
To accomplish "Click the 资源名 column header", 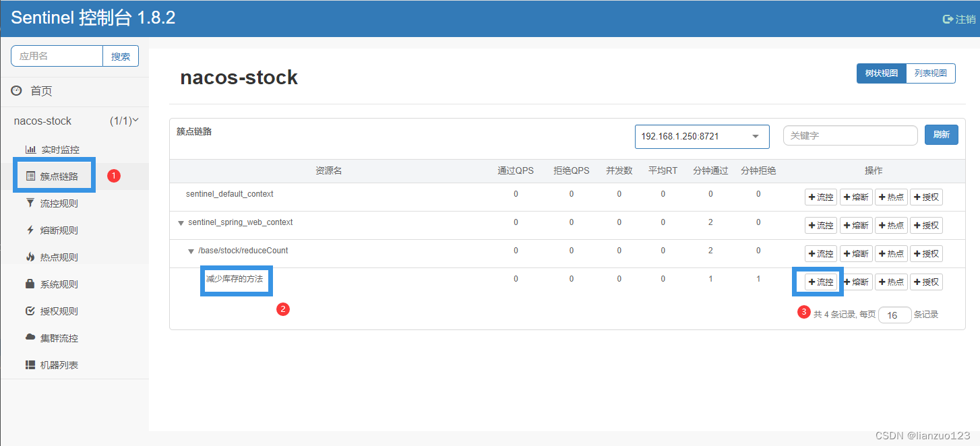I will point(329,171).
